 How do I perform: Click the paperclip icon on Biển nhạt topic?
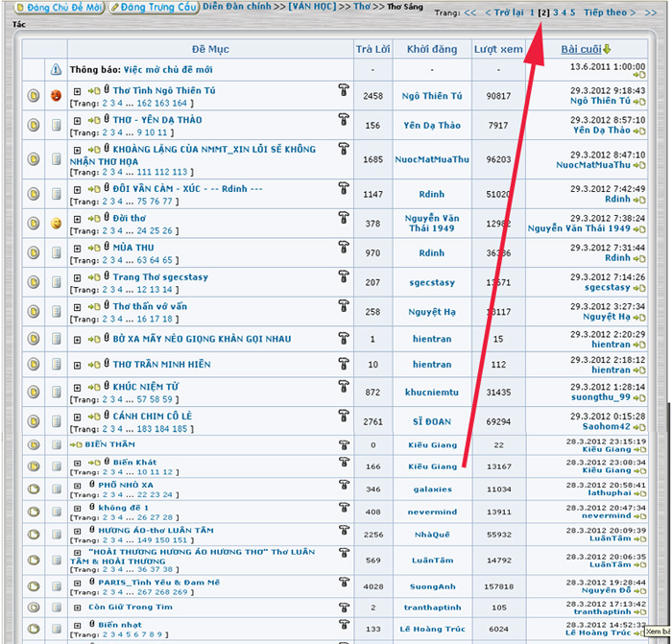tap(92, 624)
